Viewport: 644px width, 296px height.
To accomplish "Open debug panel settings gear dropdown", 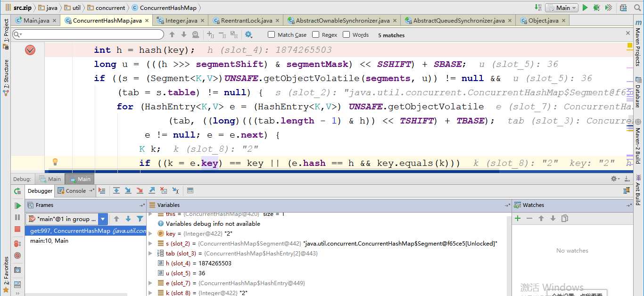I will click(615, 179).
